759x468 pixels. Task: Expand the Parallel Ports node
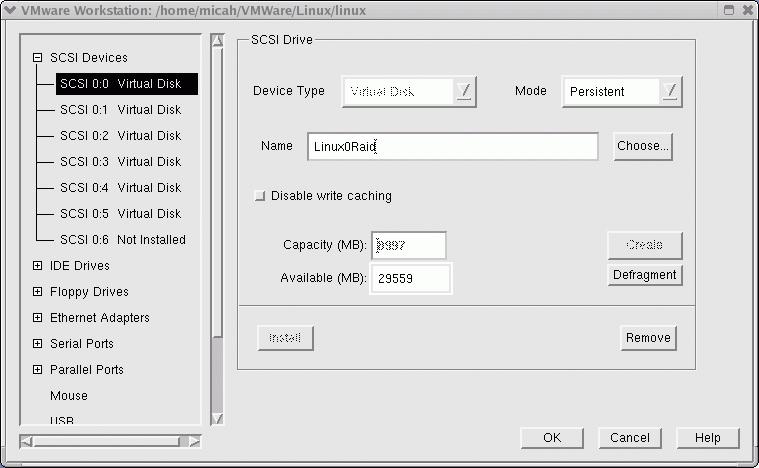point(38,370)
